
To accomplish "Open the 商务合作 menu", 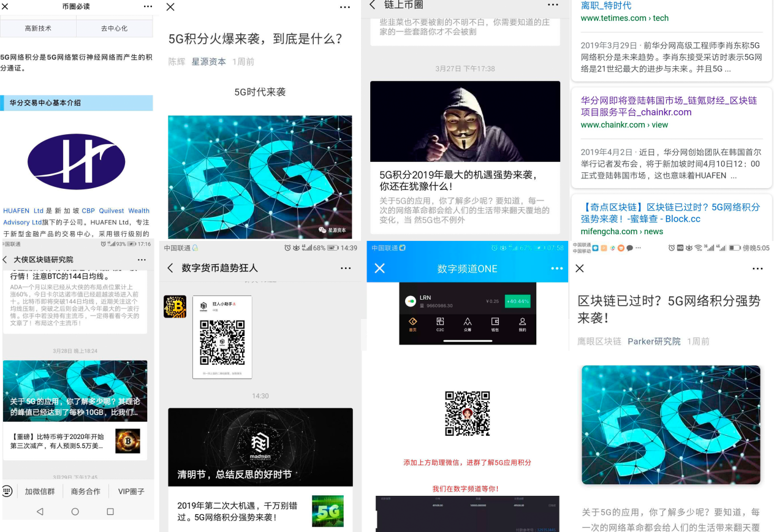I will pyautogui.click(x=85, y=492).
